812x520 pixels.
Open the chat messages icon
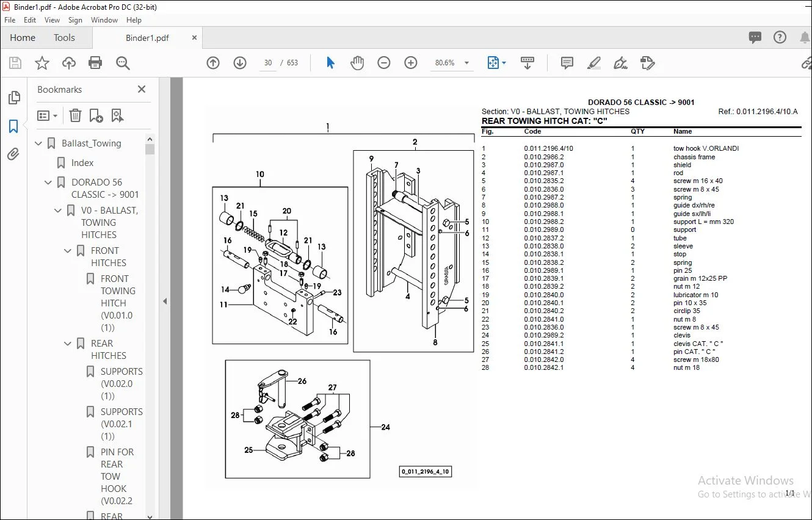tap(755, 37)
